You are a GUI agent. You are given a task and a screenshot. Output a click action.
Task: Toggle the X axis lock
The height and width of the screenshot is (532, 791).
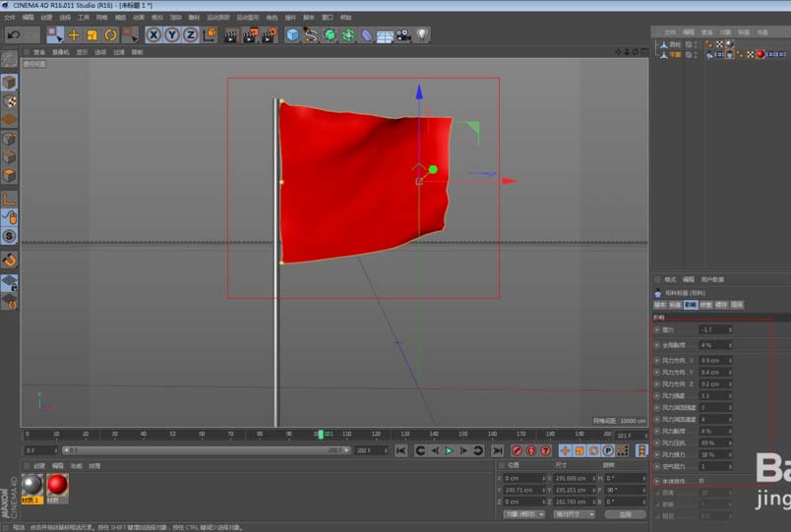[153, 34]
